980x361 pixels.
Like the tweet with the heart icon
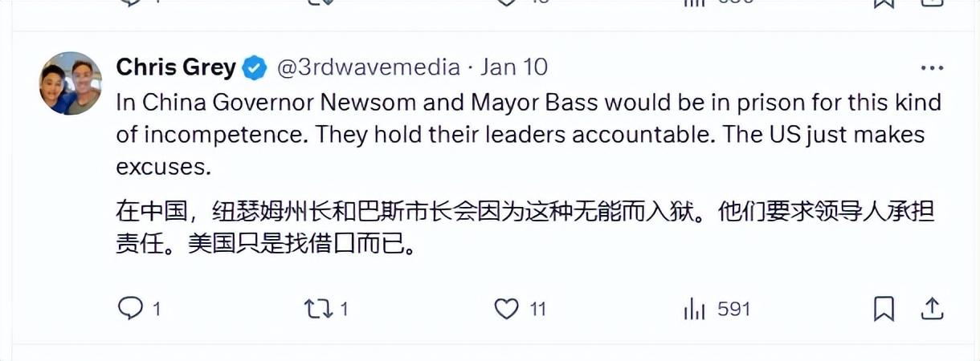tap(506, 308)
